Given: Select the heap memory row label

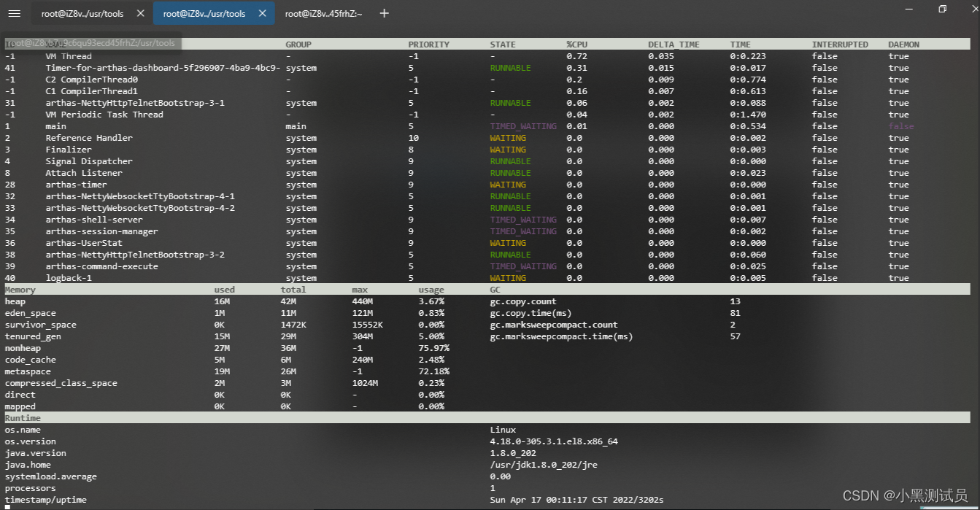Looking at the screenshot, I should pyautogui.click(x=15, y=301).
